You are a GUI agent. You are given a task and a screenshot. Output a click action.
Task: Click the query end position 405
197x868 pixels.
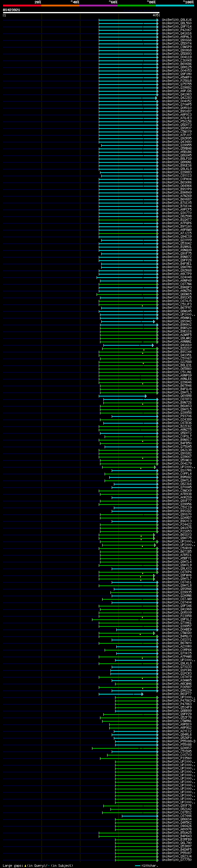coord(155,15)
